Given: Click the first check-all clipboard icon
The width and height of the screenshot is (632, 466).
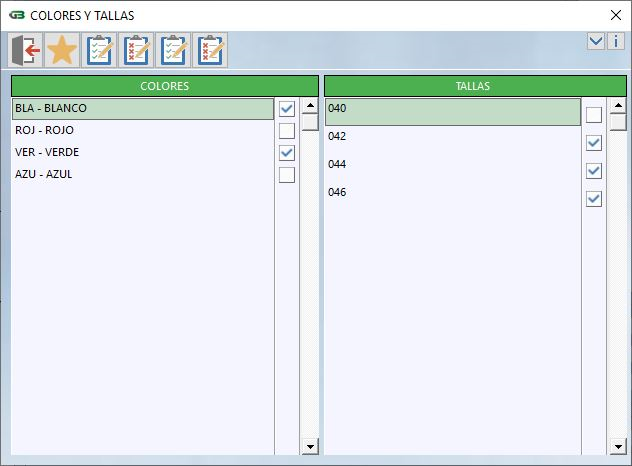Looking at the screenshot, I should [99, 50].
